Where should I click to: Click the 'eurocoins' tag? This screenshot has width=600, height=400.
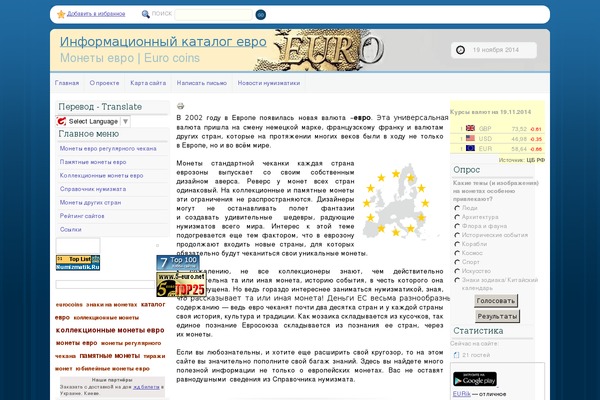(69, 305)
